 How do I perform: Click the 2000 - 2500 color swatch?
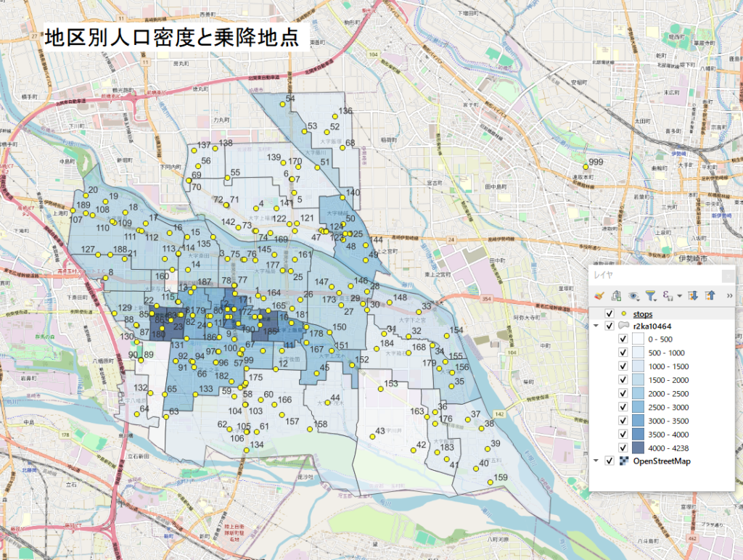coord(638,393)
